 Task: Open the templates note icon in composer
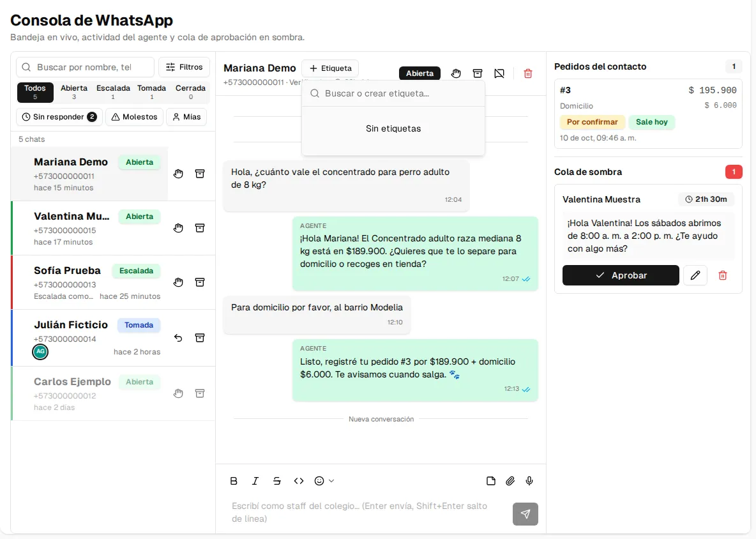[491, 481]
